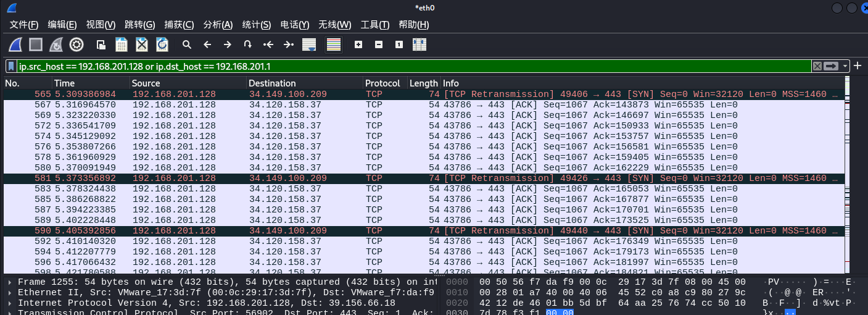Screen dimensions: 868x315
Task: Open the display filter history dropdown
Action: (846, 66)
